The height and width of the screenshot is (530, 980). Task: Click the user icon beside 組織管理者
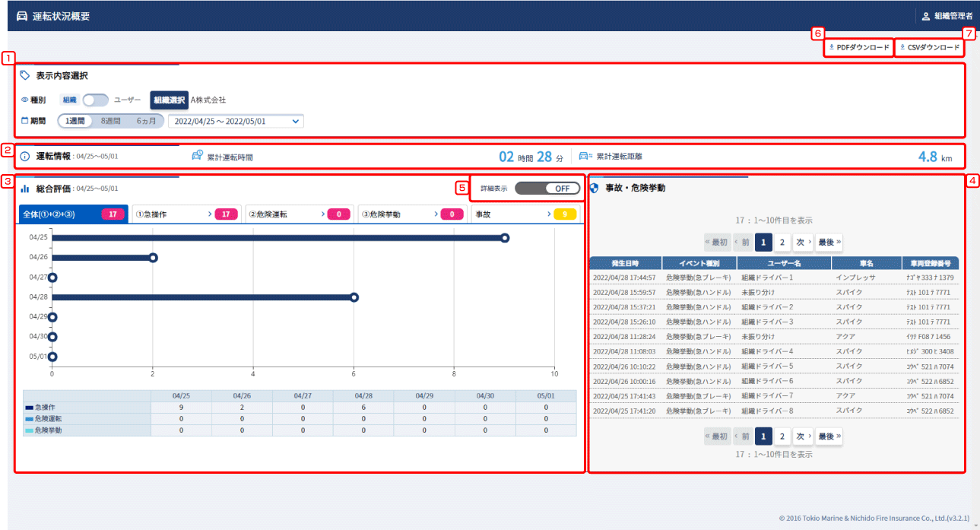click(x=925, y=16)
